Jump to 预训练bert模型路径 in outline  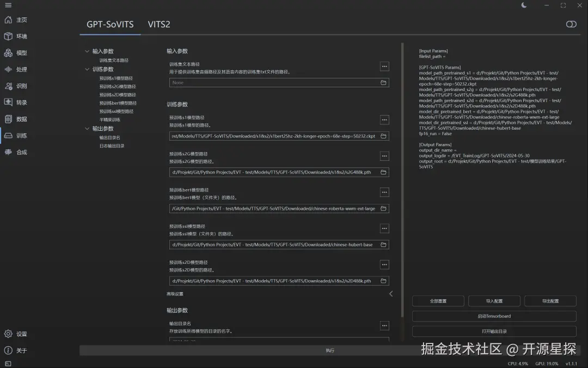tap(118, 103)
